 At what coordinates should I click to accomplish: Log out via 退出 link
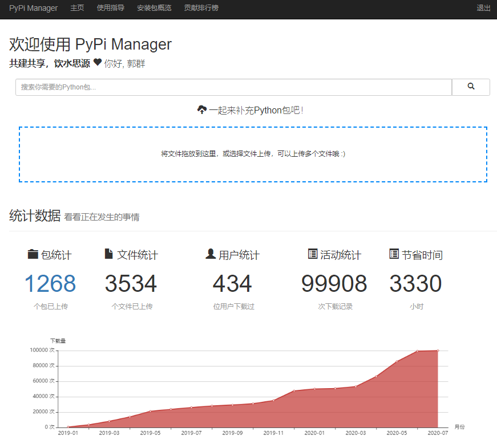[483, 8]
